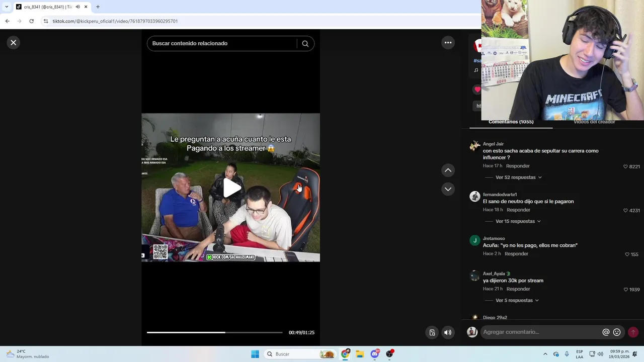
Task: Open the Windows Start menu
Action: [255, 354]
